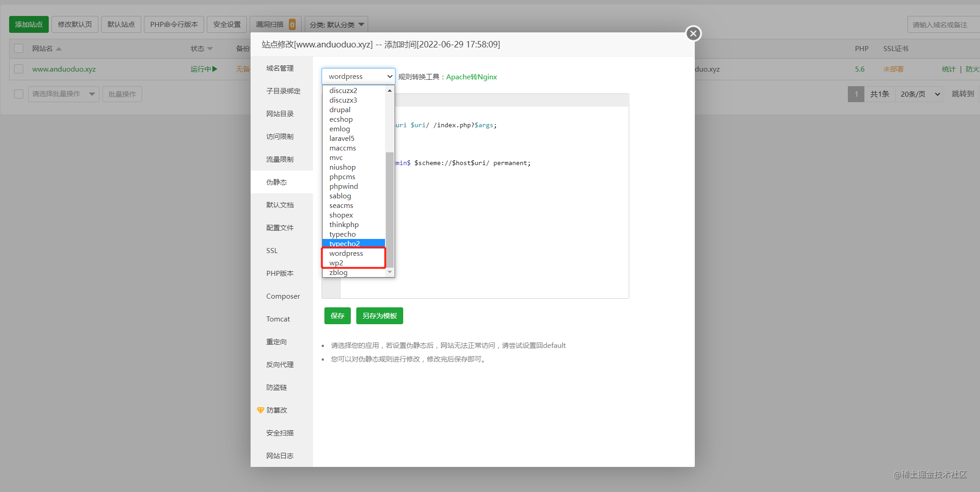Click the 漏洞扫描 count badge
This screenshot has width=980, height=492.
pos(292,25)
